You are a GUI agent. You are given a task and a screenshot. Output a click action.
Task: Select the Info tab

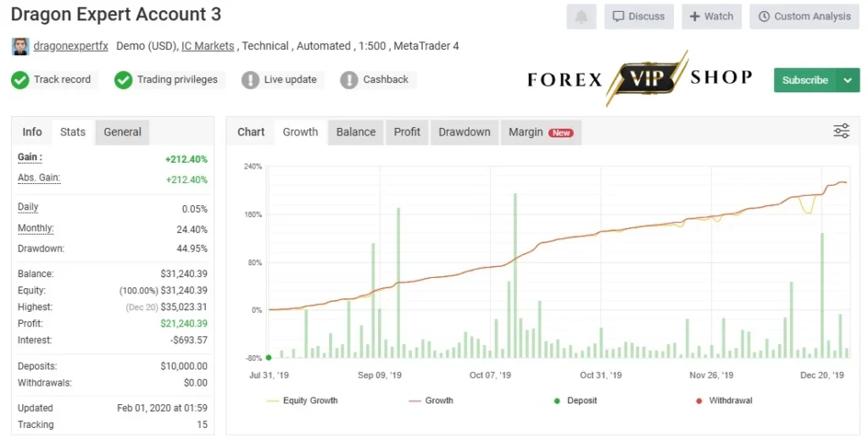pos(32,132)
